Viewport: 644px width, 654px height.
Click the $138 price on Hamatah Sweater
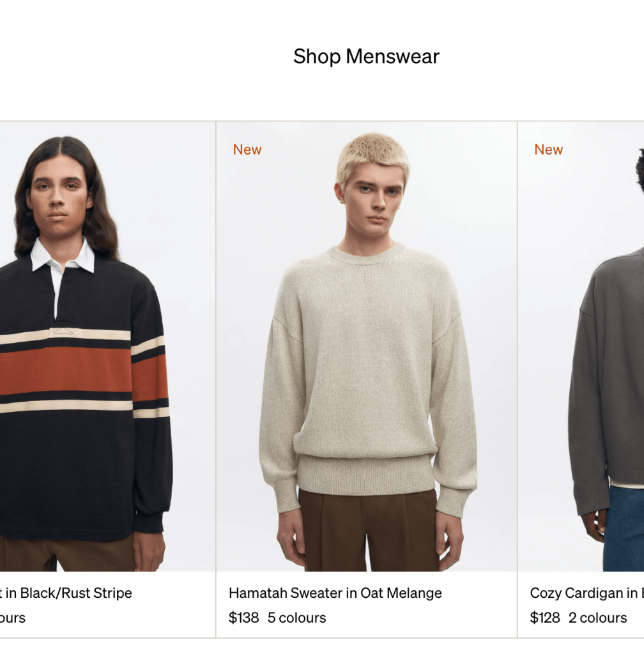[243, 618]
